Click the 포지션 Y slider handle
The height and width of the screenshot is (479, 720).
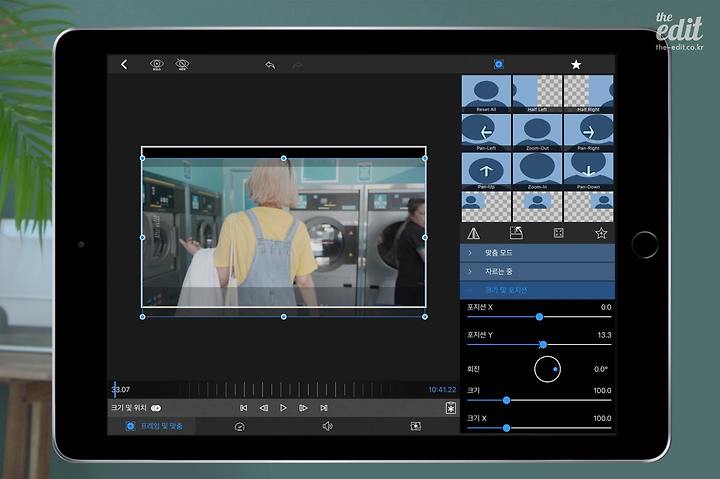click(543, 344)
